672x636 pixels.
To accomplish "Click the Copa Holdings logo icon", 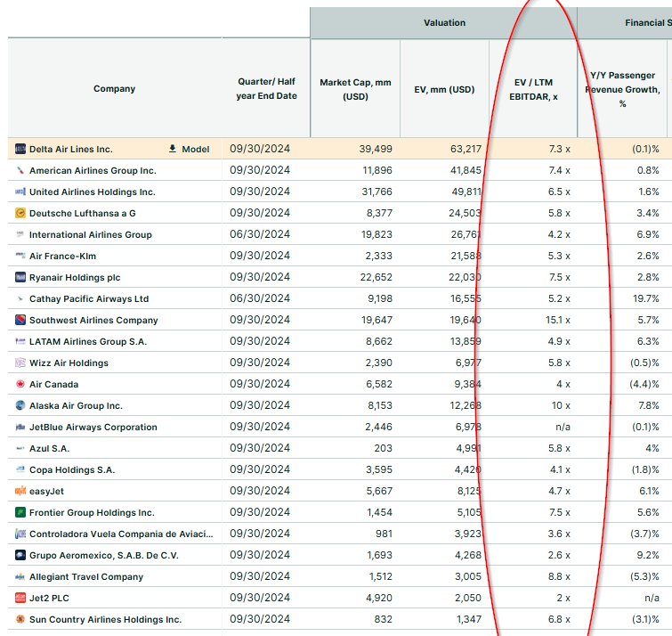I will 20,469.
